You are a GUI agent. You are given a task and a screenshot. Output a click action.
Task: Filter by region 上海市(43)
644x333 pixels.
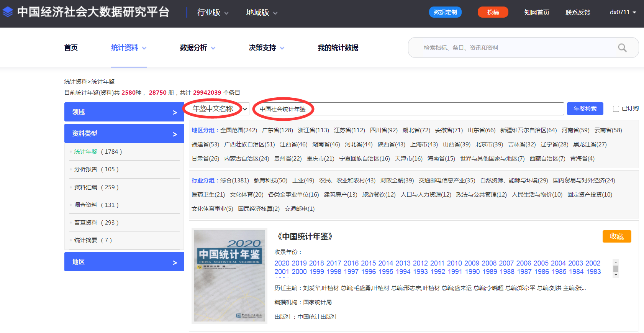tap(424, 144)
